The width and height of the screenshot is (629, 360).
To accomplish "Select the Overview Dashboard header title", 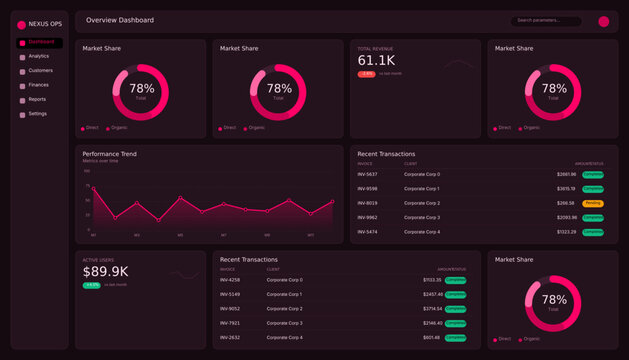I will pos(120,20).
